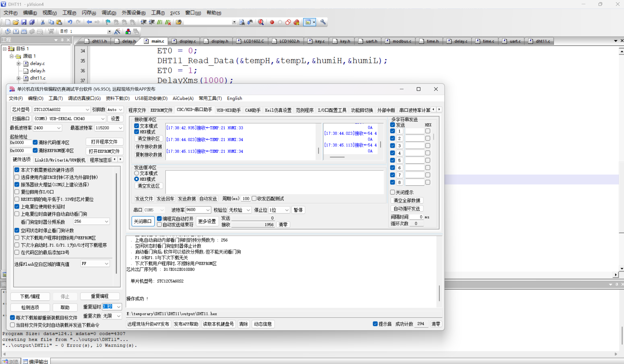Expand the 波特率 9600 dropdown
Screen dimensions: 624x364
[x=208, y=210]
